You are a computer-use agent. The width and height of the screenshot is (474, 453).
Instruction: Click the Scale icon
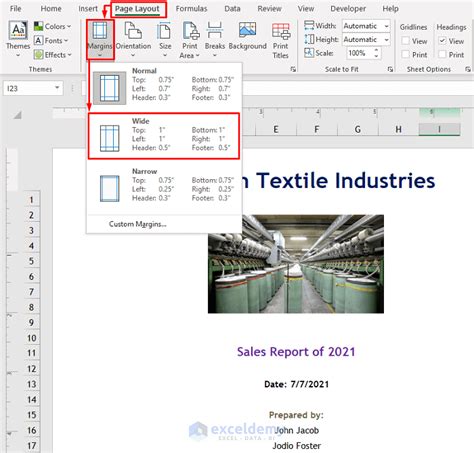tap(309, 53)
